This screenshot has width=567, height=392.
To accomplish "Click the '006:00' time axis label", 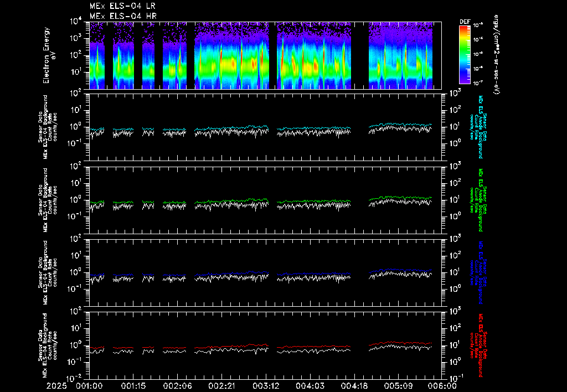I will tap(442, 386).
